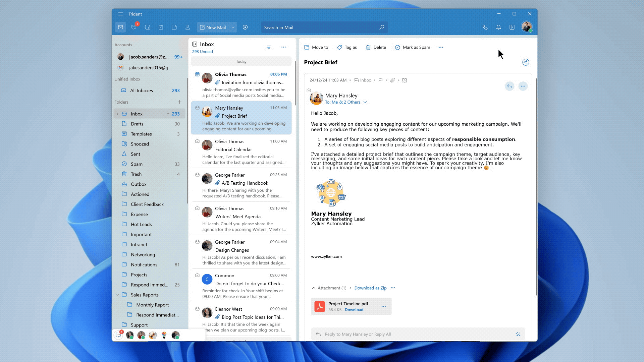Click the Search in Mail field

pos(320,27)
